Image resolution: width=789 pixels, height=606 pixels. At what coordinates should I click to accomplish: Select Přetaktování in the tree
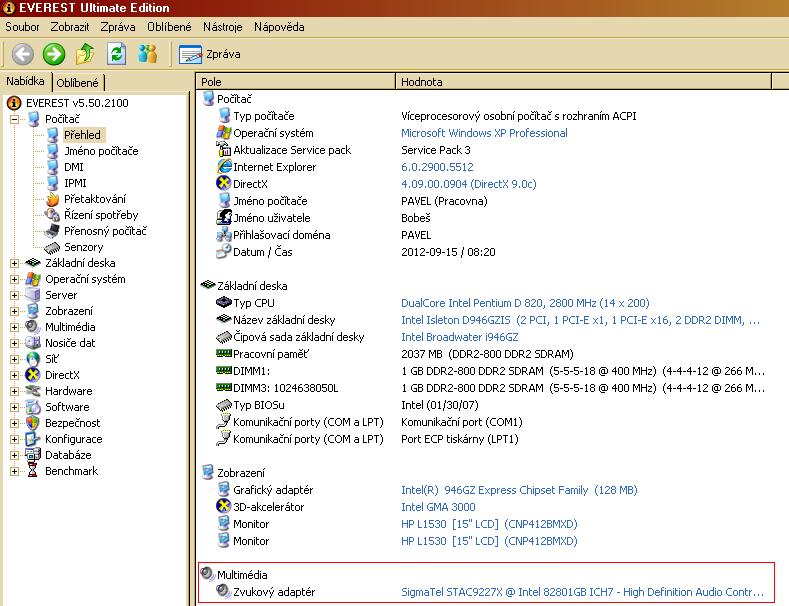[x=94, y=199]
